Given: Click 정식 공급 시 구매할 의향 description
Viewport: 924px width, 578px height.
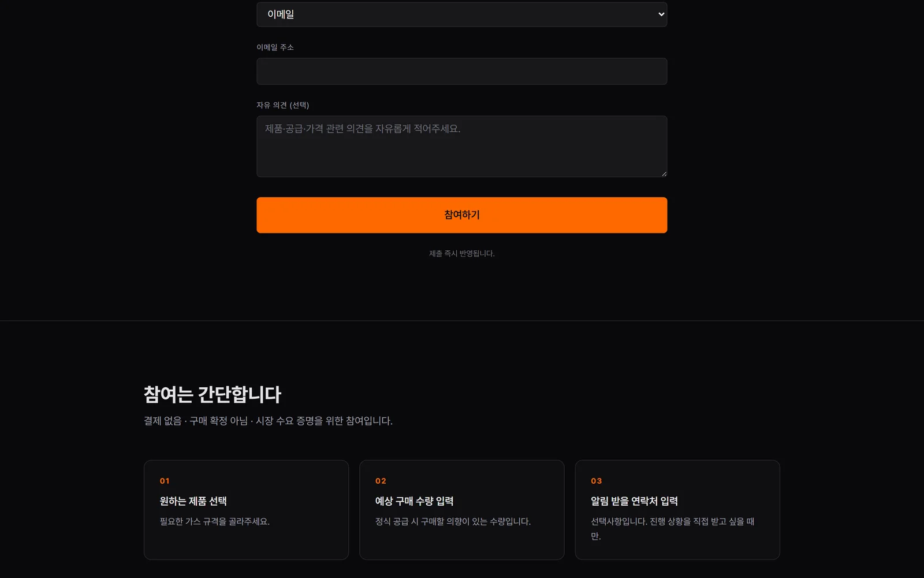Looking at the screenshot, I should click(453, 521).
